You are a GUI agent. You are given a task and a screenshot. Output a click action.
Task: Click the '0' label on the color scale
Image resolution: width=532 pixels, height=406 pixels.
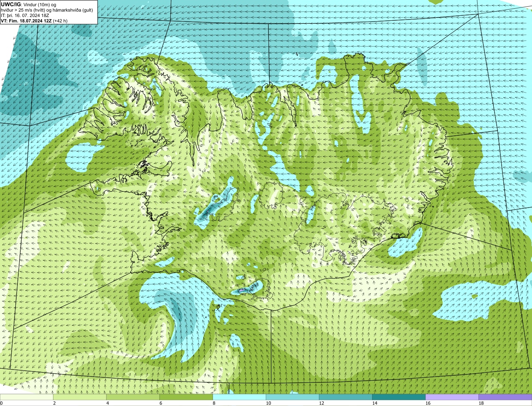[x=1, y=403]
